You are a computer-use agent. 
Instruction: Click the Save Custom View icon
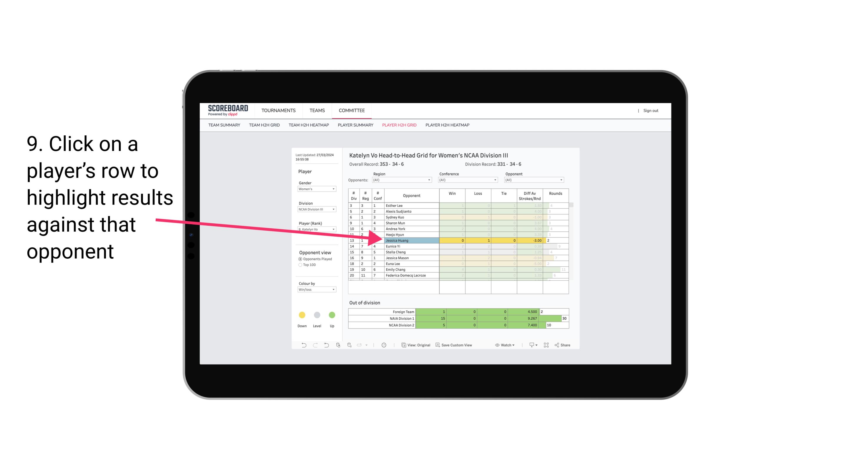(438, 345)
